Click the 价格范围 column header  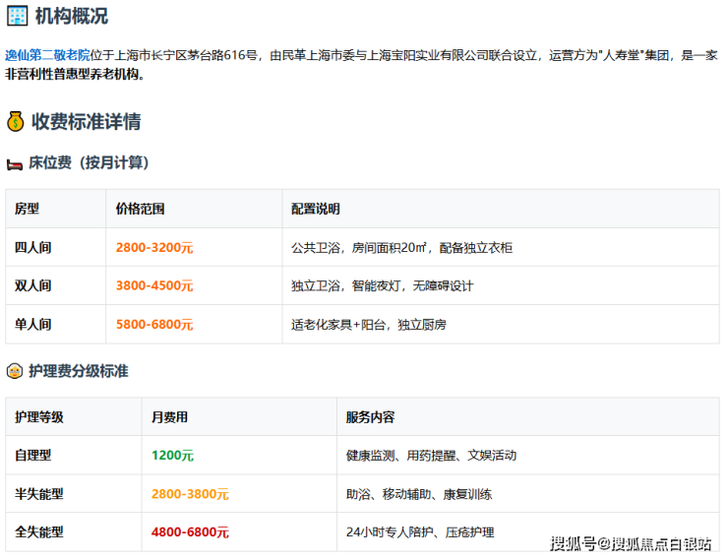tap(140, 210)
